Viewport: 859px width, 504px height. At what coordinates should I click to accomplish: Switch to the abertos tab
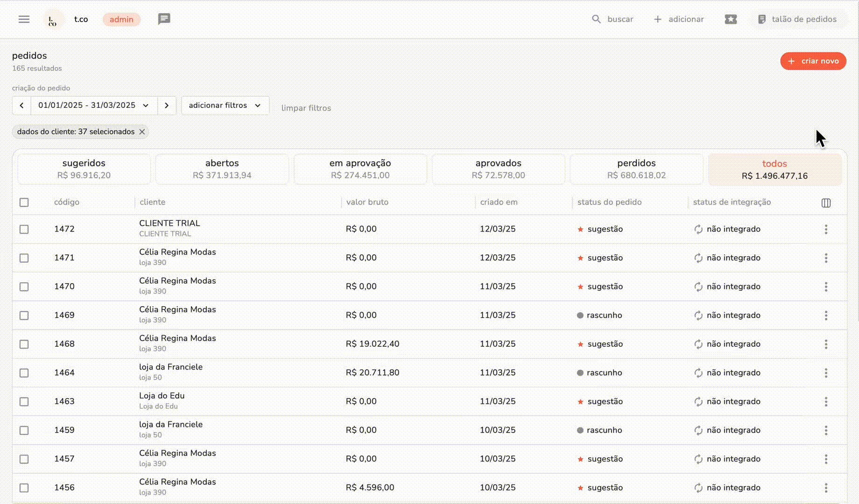click(222, 169)
